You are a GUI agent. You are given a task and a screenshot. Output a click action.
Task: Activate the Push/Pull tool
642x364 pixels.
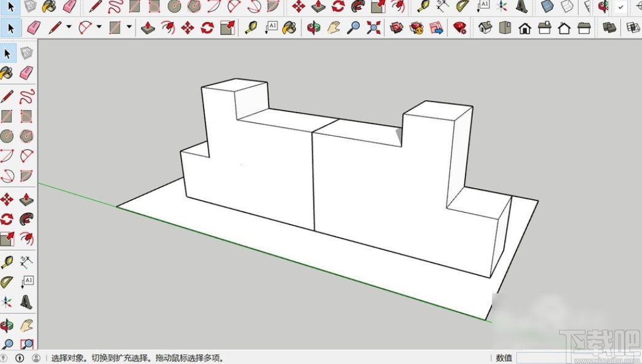click(148, 28)
